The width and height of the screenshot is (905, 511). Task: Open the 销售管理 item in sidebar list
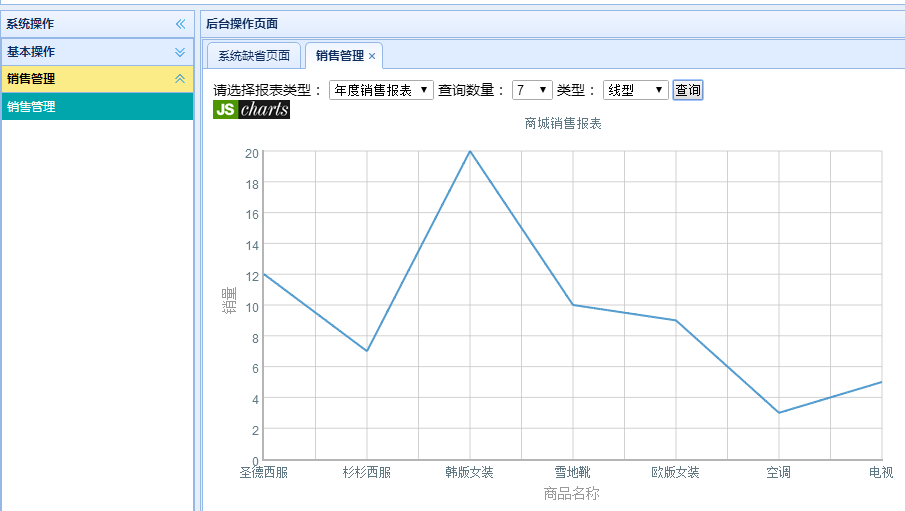pos(98,107)
